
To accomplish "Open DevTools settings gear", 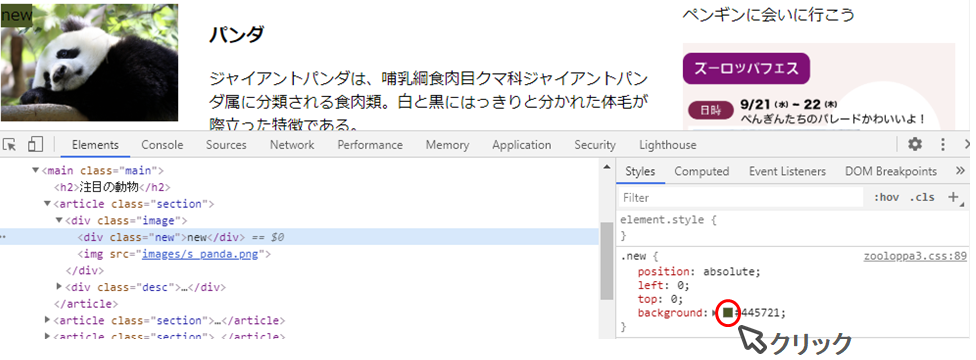I will pyautogui.click(x=914, y=144).
